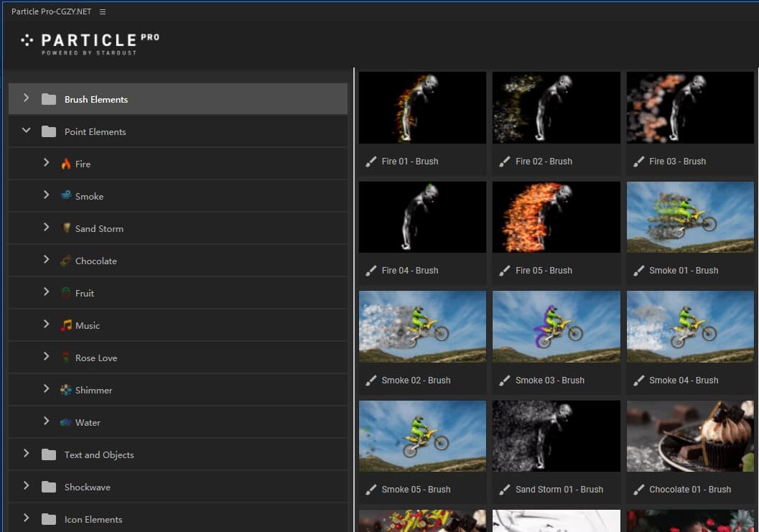The image size is (759, 532).
Task: Expand the Shockwave folder chevron
Action: [27, 486]
